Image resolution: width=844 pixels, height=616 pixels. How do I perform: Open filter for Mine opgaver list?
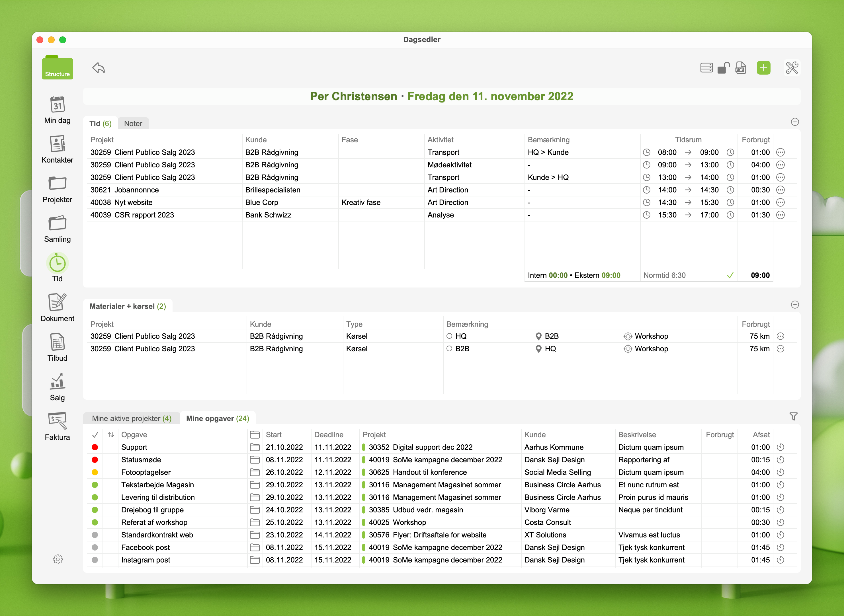coord(793,416)
